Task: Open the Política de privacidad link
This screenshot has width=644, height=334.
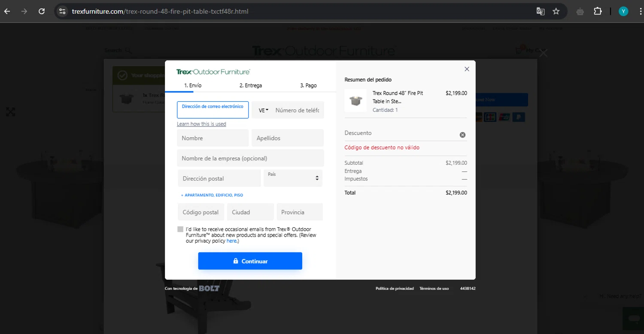Action: pos(395,289)
